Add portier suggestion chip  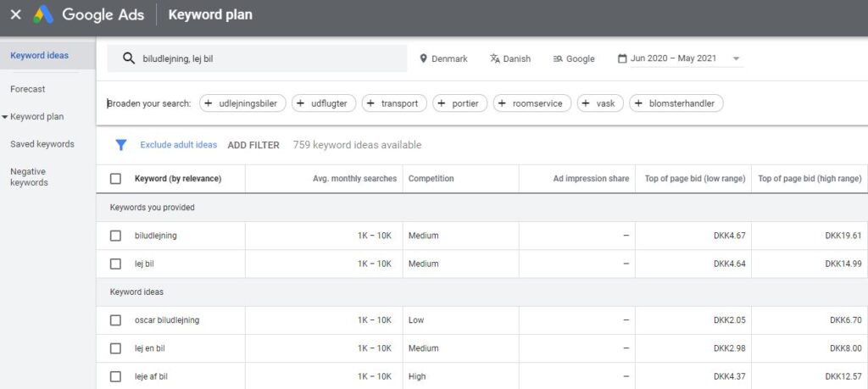[x=460, y=103]
